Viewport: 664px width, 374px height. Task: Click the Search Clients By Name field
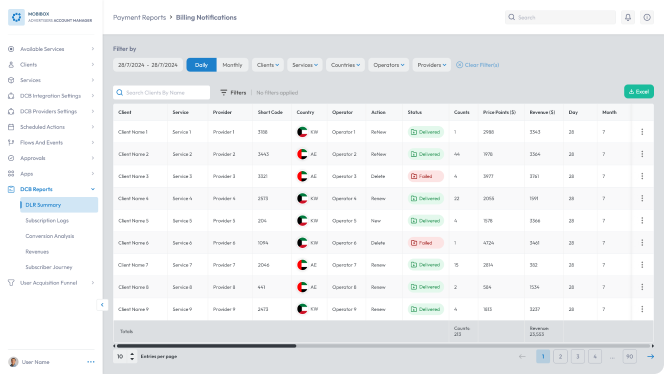(x=161, y=92)
